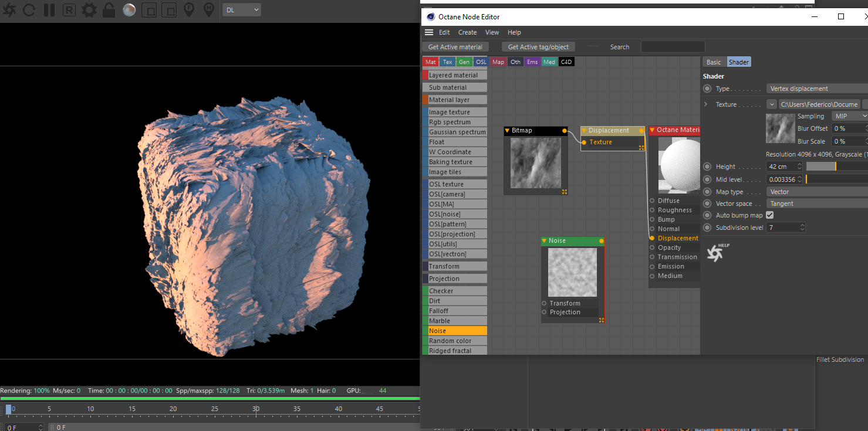This screenshot has width=868, height=431.
Task: Open the Create menu
Action: pyautogui.click(x=467, y=32)
